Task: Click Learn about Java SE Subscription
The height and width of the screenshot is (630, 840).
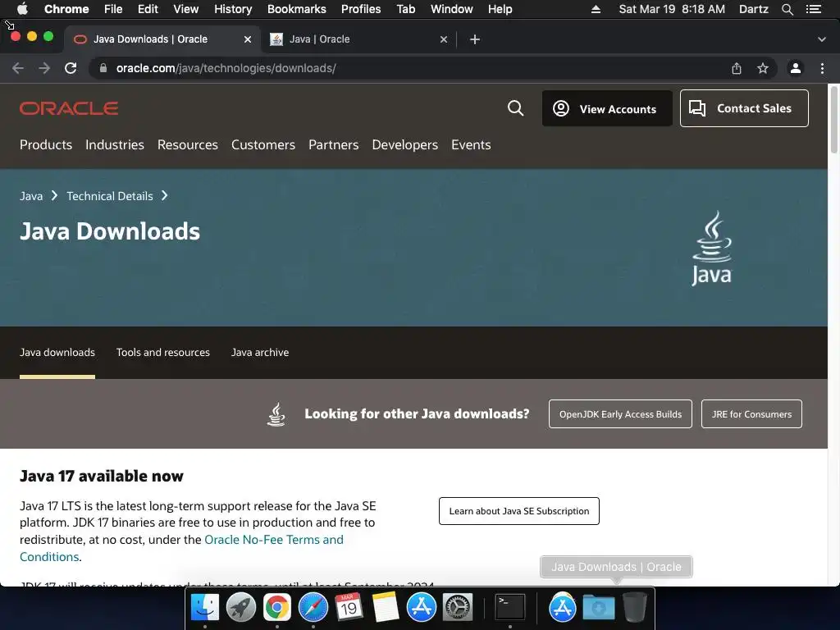Action: (x=519, y=511)
